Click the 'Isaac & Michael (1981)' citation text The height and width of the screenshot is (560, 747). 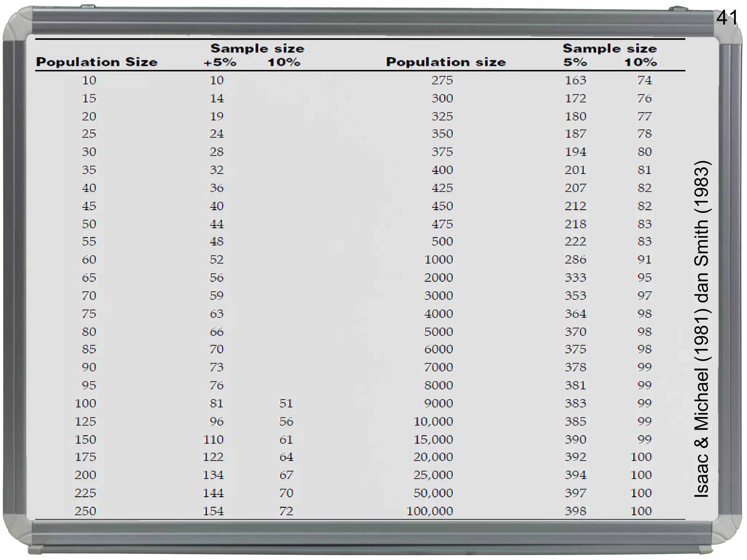[701, 401]
